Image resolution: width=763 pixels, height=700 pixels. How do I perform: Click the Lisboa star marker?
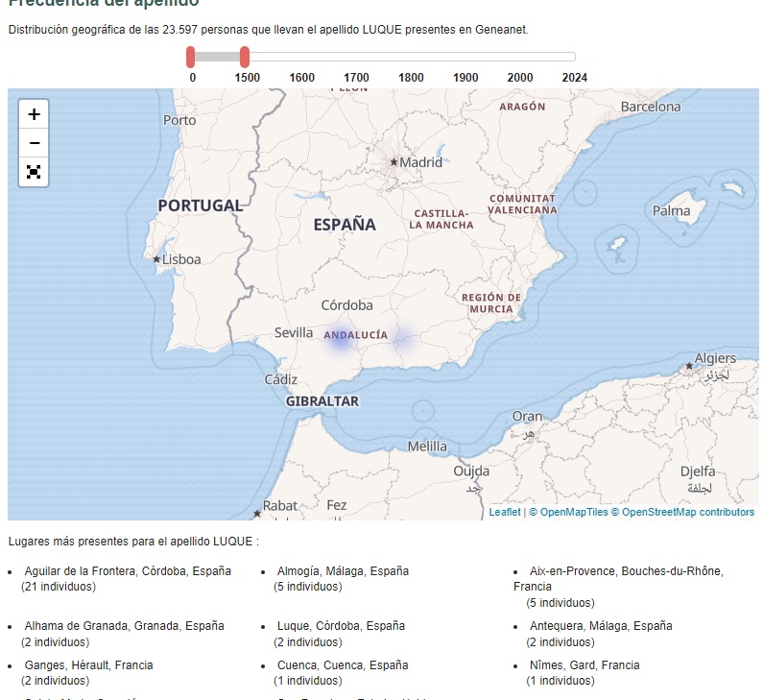coord(156,259)
